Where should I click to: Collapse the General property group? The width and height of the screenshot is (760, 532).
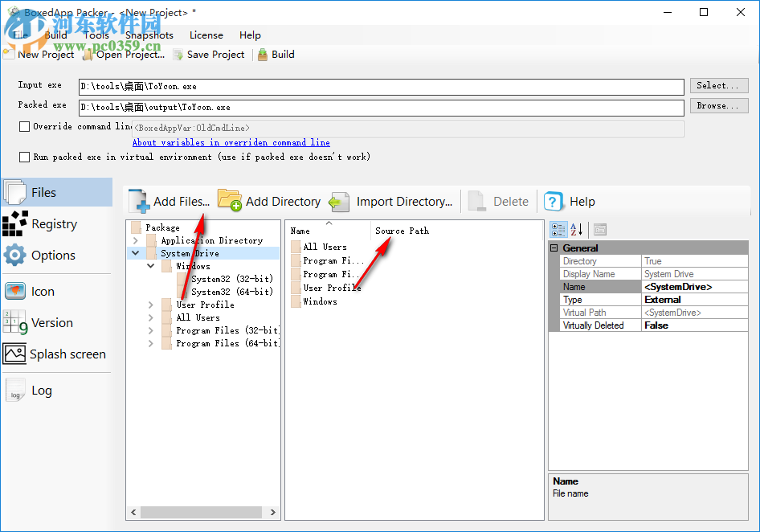554,248
